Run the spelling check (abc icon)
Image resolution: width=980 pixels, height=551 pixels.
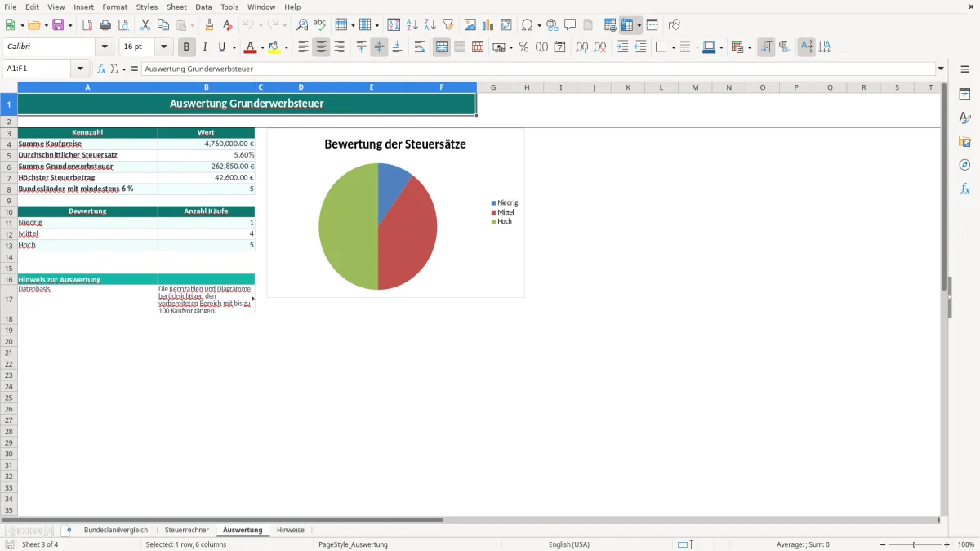pos(320,25)
